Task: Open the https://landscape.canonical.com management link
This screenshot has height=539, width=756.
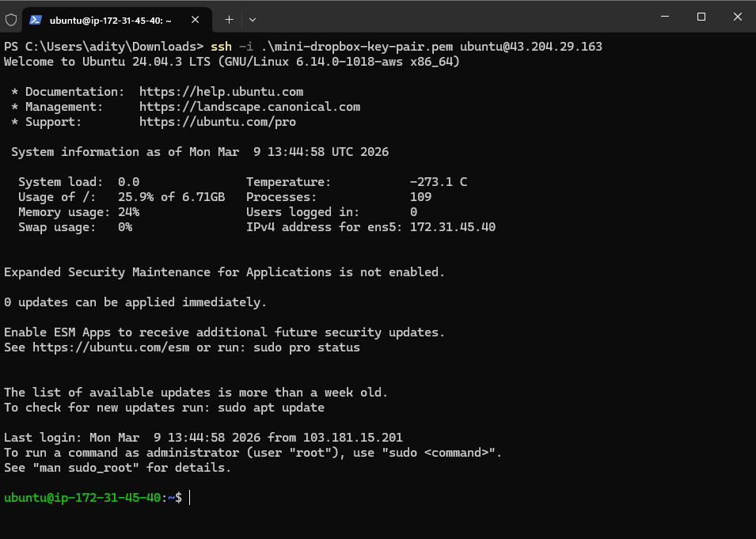Action: 249,107
